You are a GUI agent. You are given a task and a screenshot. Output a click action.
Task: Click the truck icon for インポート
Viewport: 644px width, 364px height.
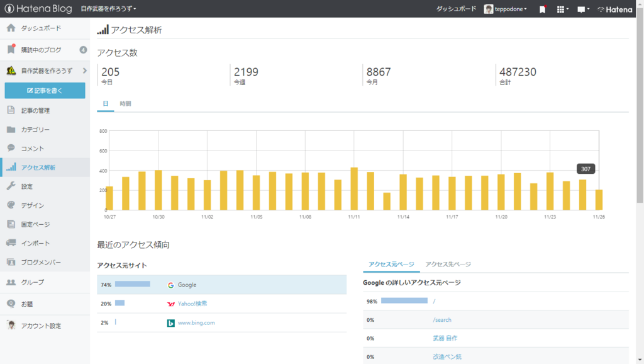tap(11, 242)
